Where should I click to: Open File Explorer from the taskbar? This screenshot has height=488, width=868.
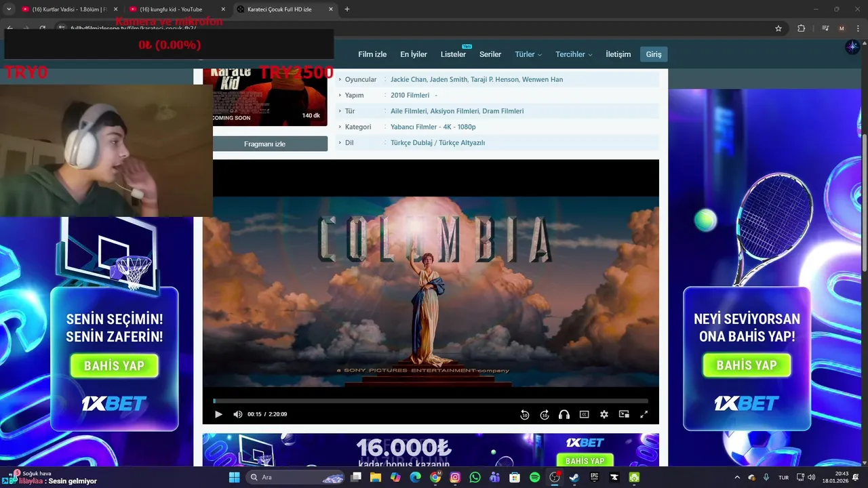[x=376, y=478]
